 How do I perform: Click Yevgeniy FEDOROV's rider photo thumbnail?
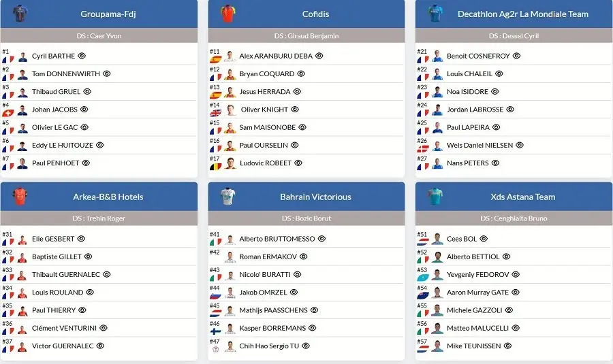(x=437, y=275)
